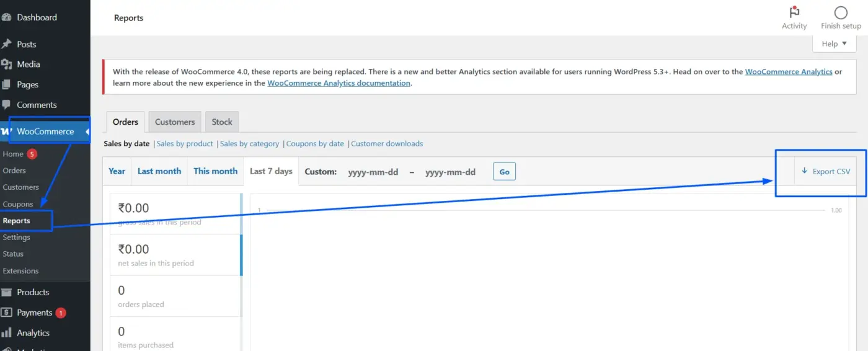Click the red 5 badge beside Home
Screen dimensions: 868x351
(x=32, y=154)
